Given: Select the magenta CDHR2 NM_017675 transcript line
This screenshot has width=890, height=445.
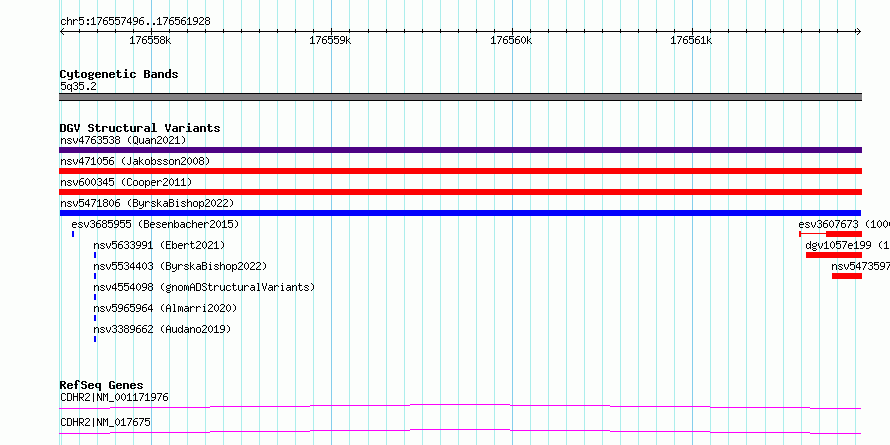Looking at the screenshot, I should pos(460,432).
